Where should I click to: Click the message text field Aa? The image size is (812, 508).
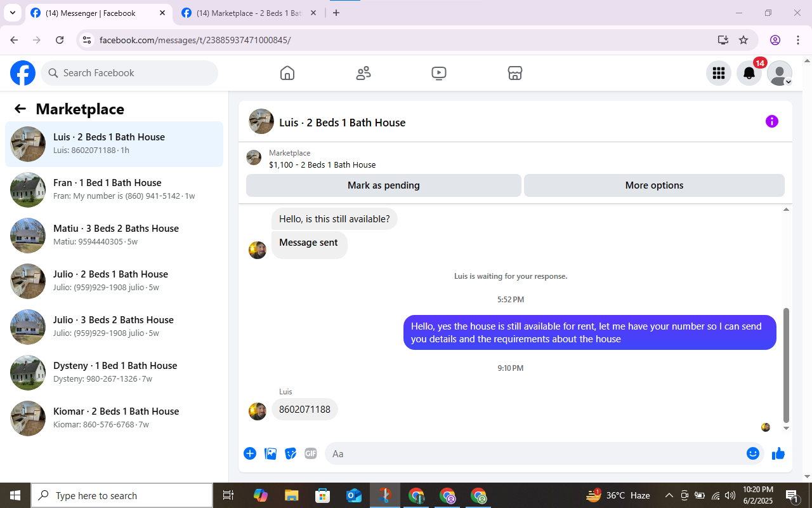click(x=544, y=453)
